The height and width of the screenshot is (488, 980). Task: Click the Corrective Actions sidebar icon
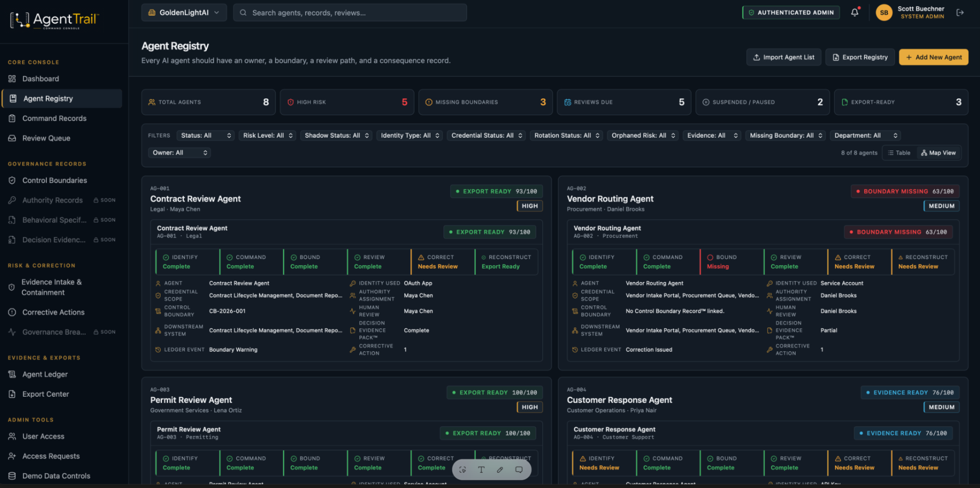click(x=12, y=312)
